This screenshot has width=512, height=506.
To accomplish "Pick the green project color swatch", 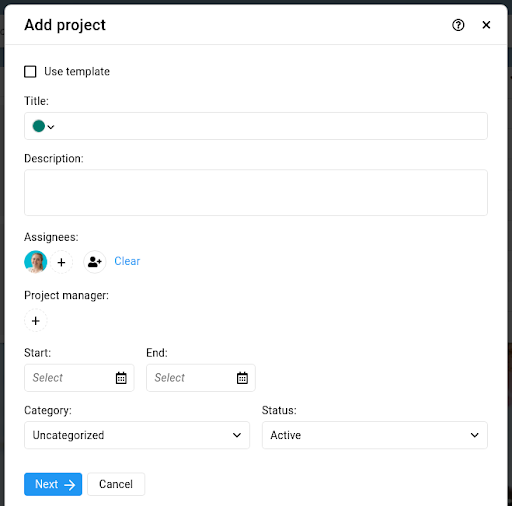I will click(39, 126).
